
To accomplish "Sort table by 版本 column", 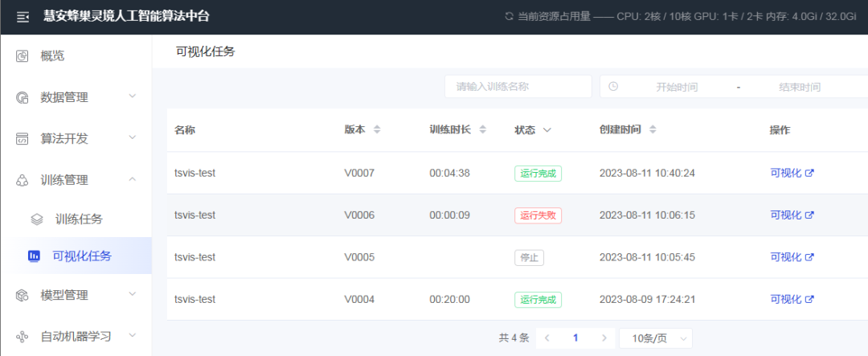I will [376, 130].
